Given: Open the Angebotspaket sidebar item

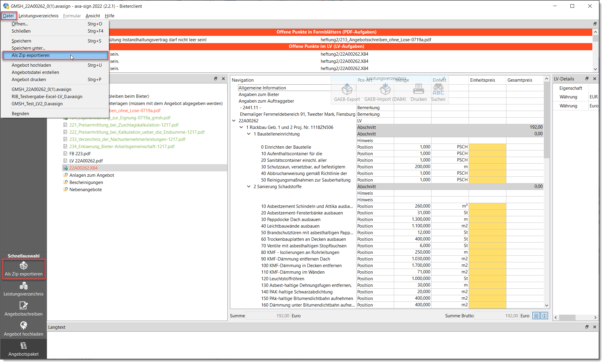Looking at the screenshot, I should click(x=24, y=349).
